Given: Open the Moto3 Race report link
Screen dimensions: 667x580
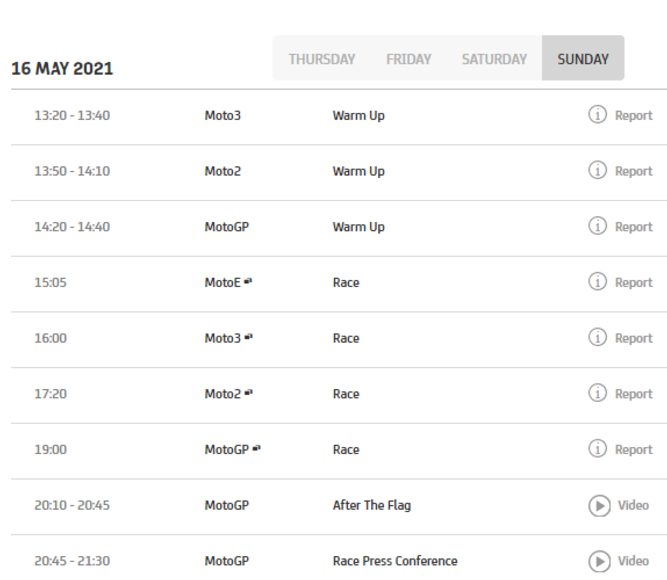Looking at the screenshot, I should [633, 338].
